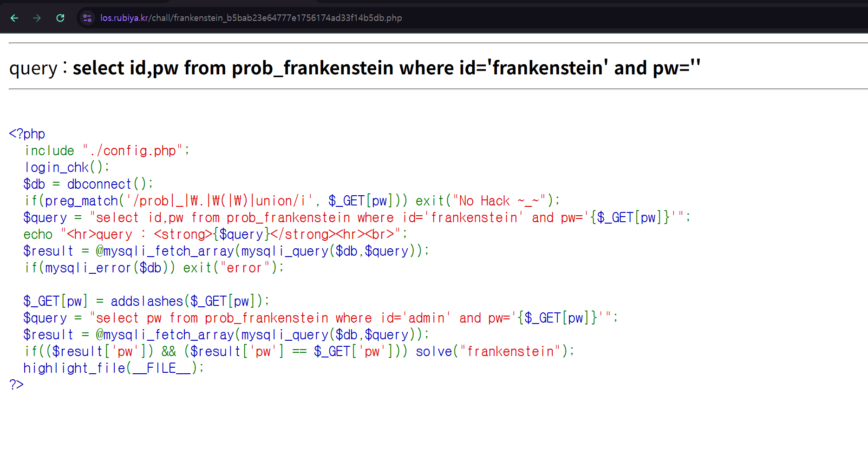Viewport: 868px width, 476px height.
Task: Click the browser forward arrow
Action: click(37, 18)
